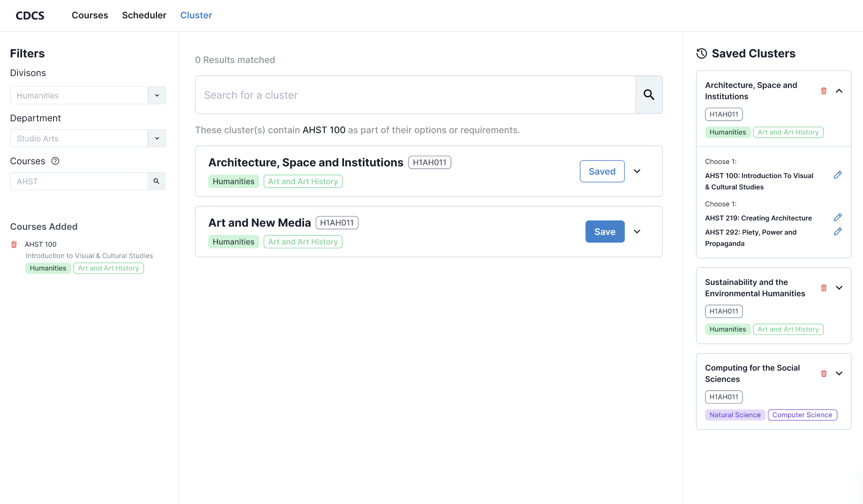This screenshot has height=504, width=863.
Task: Open the Scheduler tab
Action: pyautogui.click(x=144, y=15)
